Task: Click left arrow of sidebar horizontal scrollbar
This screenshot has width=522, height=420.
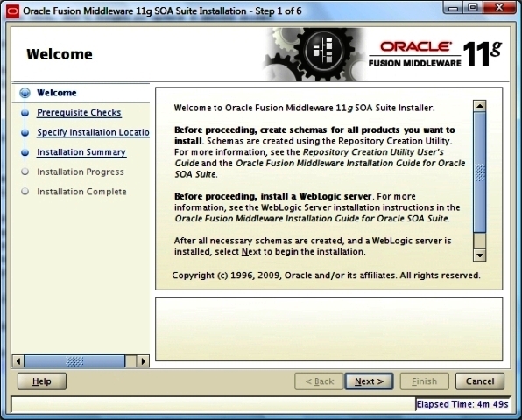Action: tap(18, 361)
